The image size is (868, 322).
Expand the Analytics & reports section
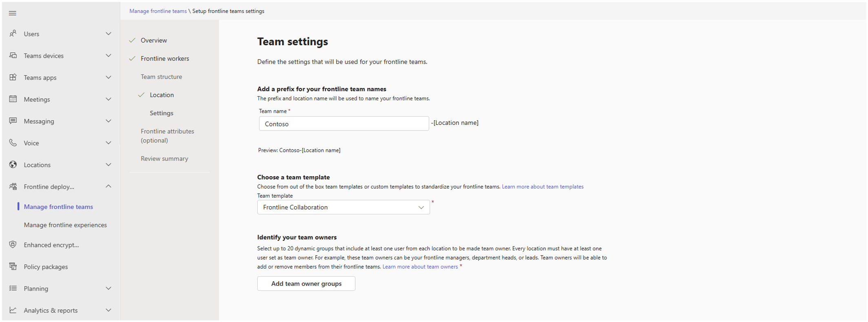[x=108, y=310]
